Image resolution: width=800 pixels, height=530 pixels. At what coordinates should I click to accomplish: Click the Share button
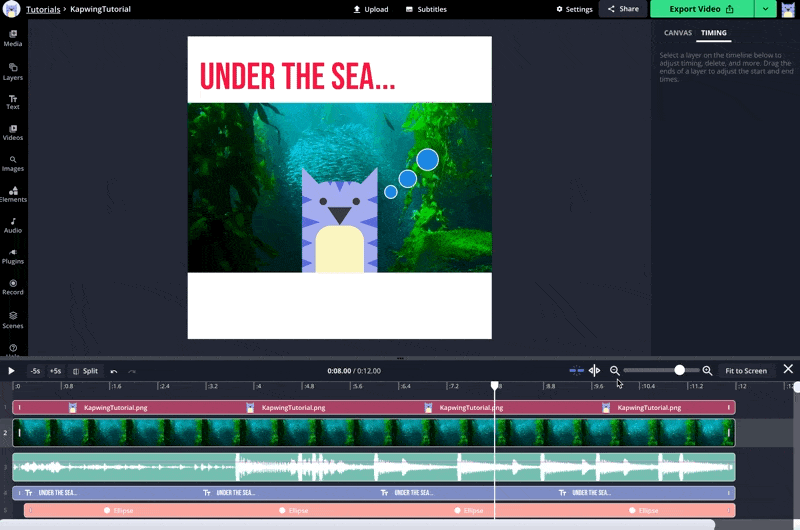click(622, 9)
